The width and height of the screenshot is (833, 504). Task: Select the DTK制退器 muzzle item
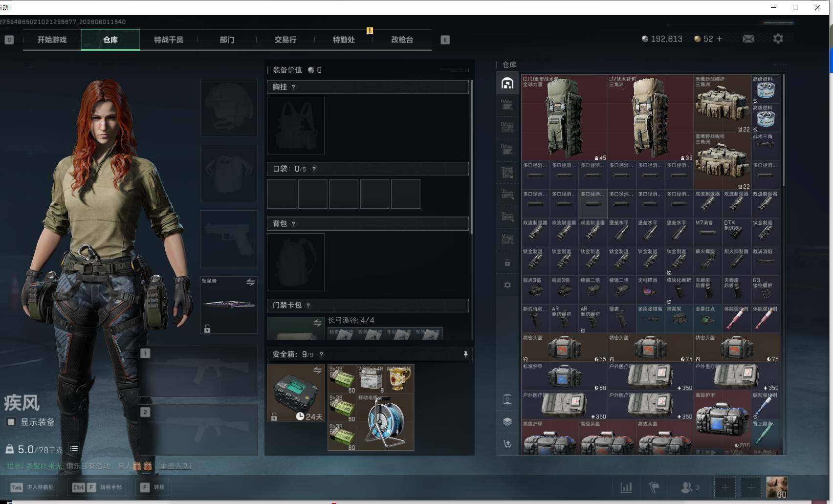tap(737, 232)
